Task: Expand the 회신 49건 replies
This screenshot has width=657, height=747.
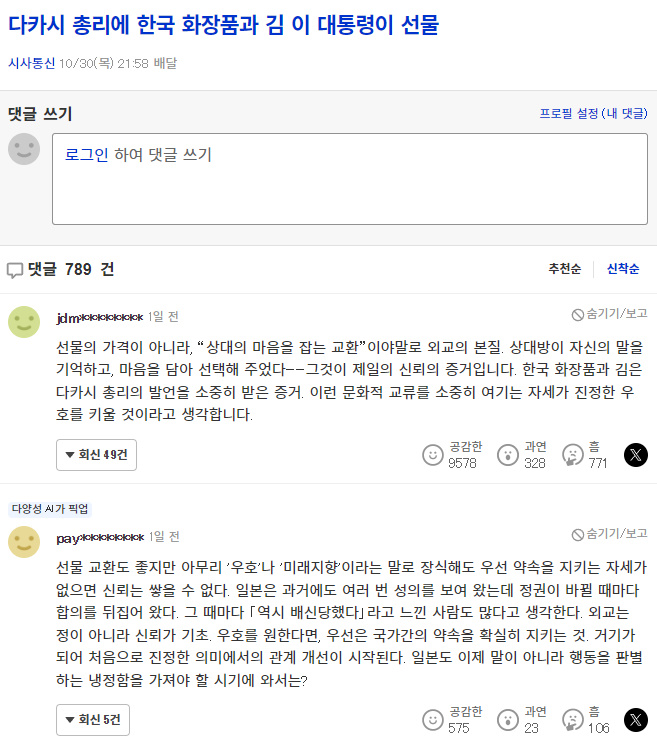Action: [96, 455]
